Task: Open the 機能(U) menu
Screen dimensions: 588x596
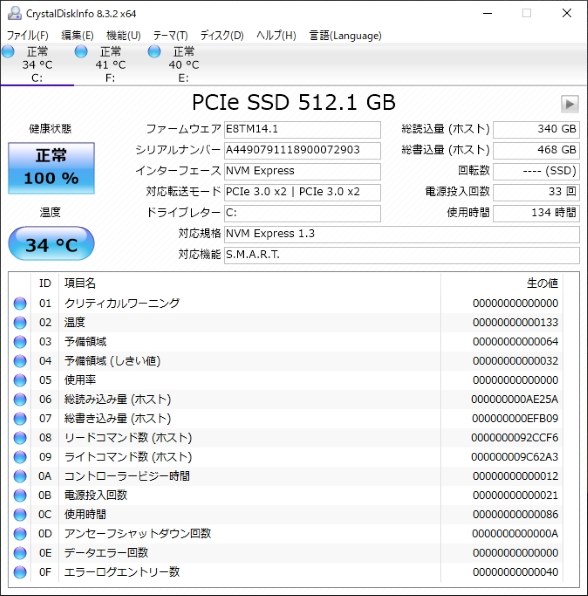Action: pyautogui.click(x=124, y=36)
